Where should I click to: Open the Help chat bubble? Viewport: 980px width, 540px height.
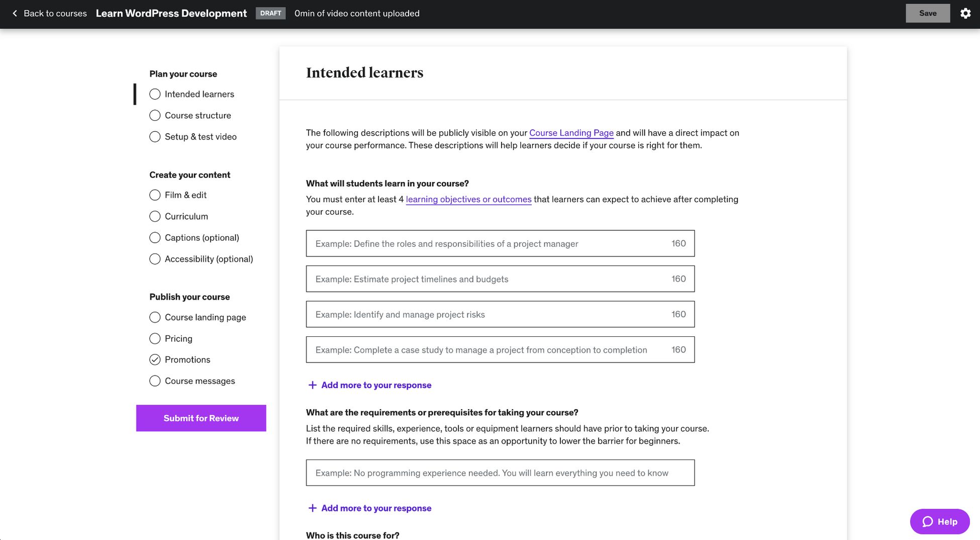click(939, 521)
